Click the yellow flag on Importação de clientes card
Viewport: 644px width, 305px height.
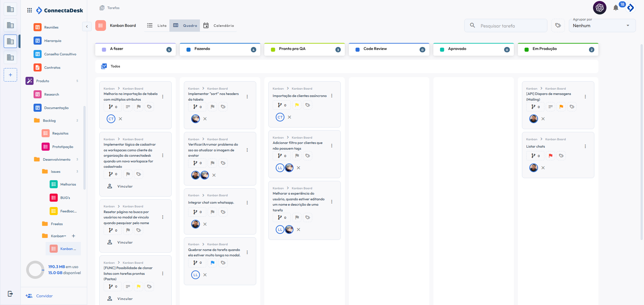point(297,105)
